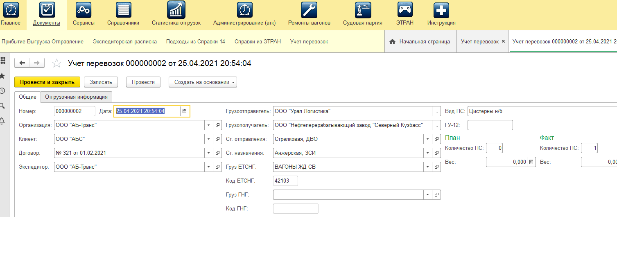Close the Учет перевозок tab
The image size is (644, 269).
[503, 41]
